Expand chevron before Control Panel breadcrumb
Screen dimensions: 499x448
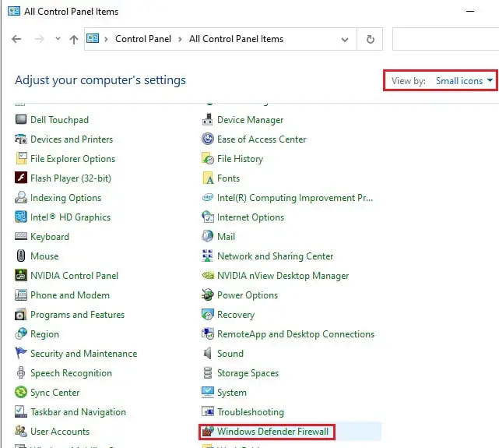point(107,39)
